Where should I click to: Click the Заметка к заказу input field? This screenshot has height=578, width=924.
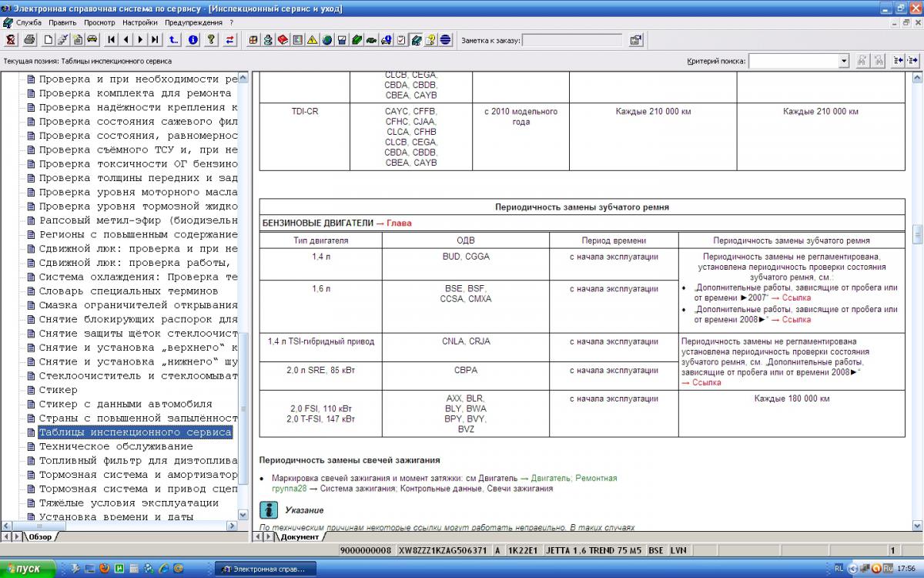coord(574,40)
